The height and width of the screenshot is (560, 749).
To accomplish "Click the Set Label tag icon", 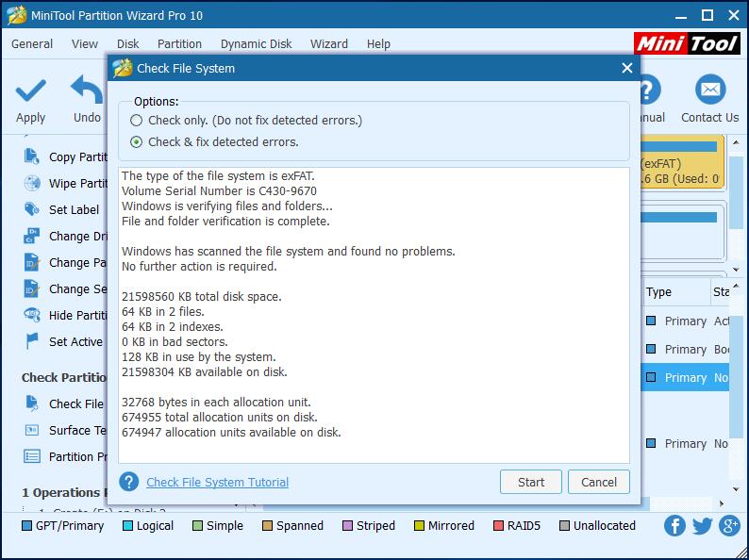I will (32, 209).
